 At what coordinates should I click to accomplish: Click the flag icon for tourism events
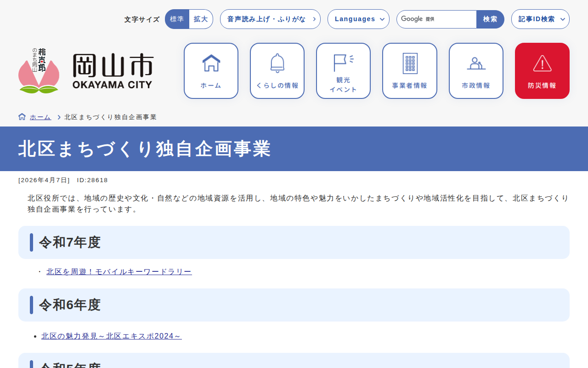click(x=343, y=62)
